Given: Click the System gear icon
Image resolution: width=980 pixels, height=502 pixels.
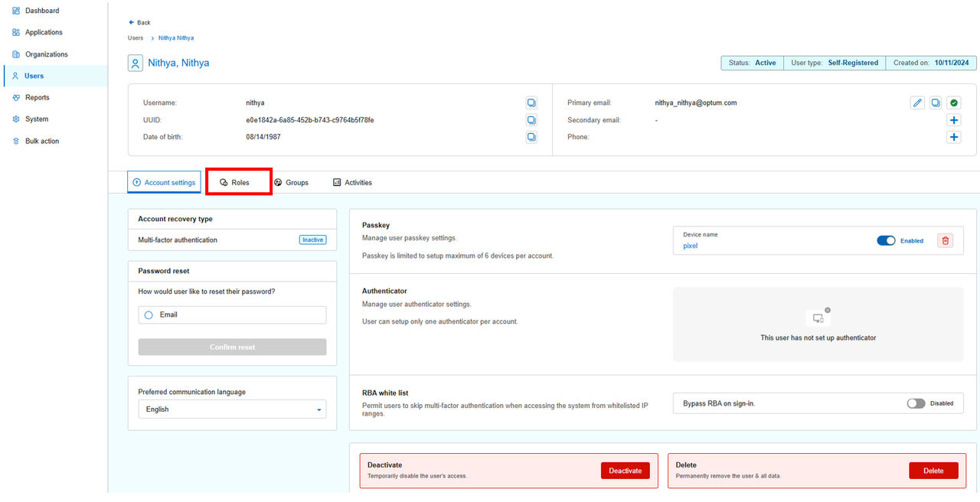Looking at the screenshot, I should [x=16, y=119].
